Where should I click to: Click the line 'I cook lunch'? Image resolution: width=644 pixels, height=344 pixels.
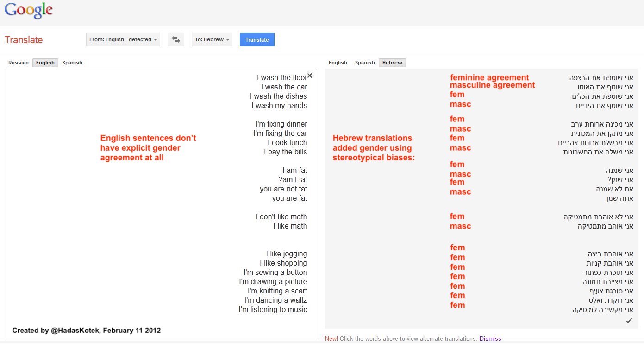pos(288,143)
